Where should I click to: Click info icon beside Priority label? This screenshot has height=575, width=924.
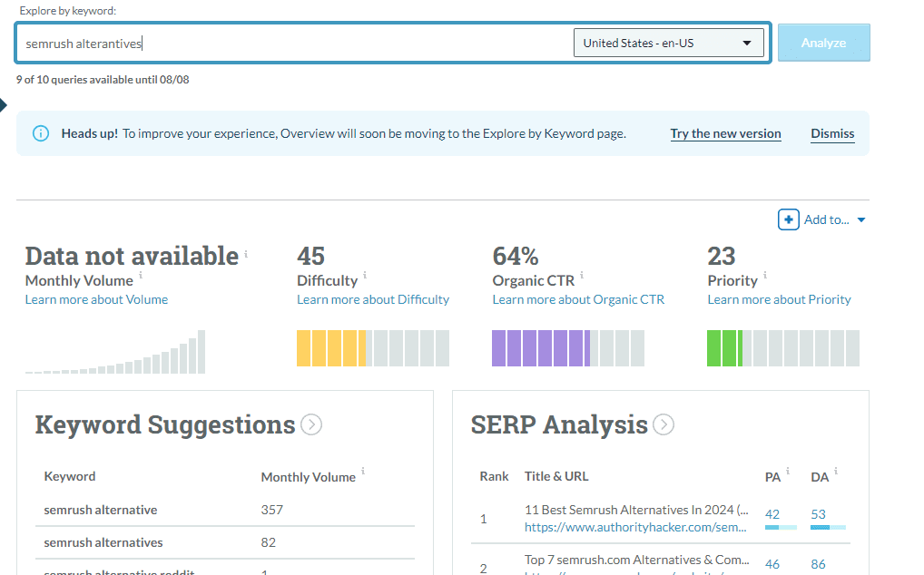point(765,275)
